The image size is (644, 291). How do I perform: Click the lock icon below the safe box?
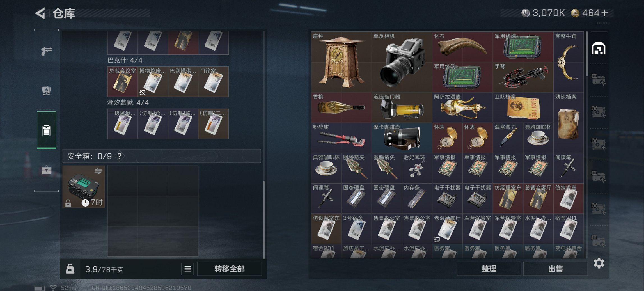tap(68, 203)
